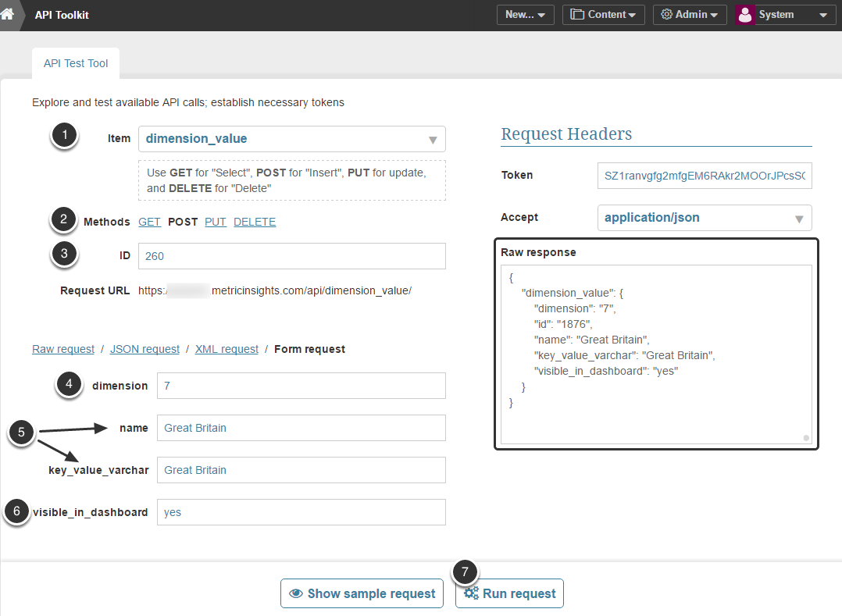This screenshot has width=842, height=616.
Task: Expand the Item dimension_value dropdown
Action: click(x=432, y=140)
